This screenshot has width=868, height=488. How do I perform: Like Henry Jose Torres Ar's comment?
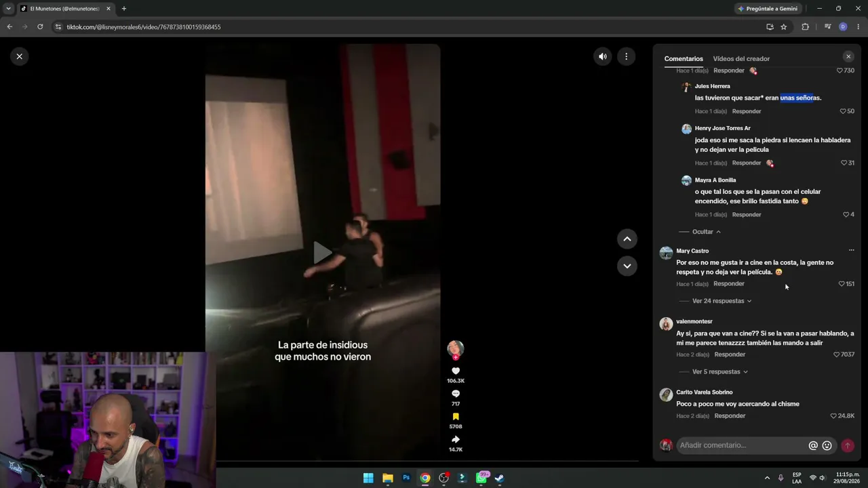pos(844,163)
